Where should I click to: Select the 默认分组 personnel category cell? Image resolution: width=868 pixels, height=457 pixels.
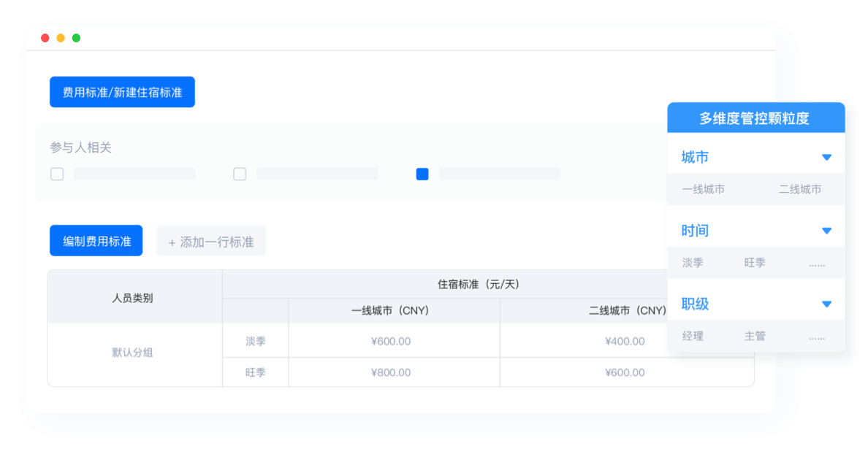[x=132, y=353]
